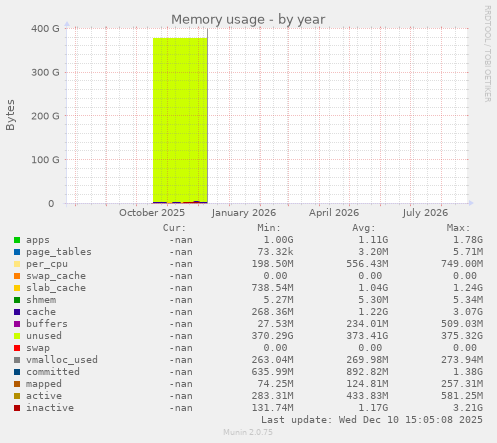Click the 400 G axis label
This screenshot has height=443, width=497.
(x=45, y=29)
